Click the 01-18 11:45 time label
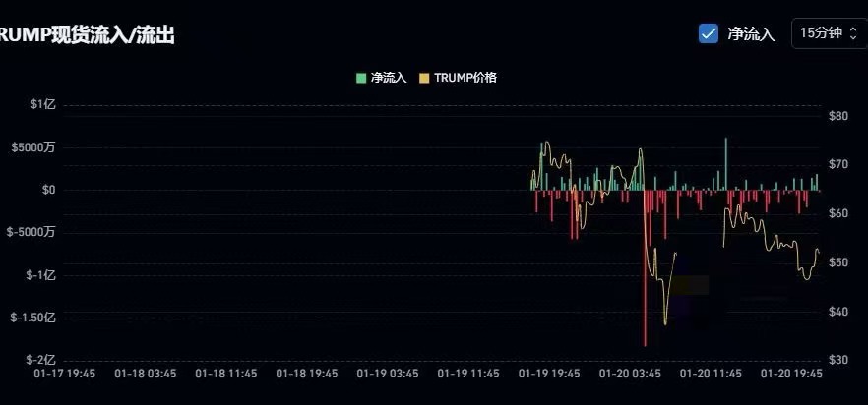This screenshot has width=868, height=405. 226,374
